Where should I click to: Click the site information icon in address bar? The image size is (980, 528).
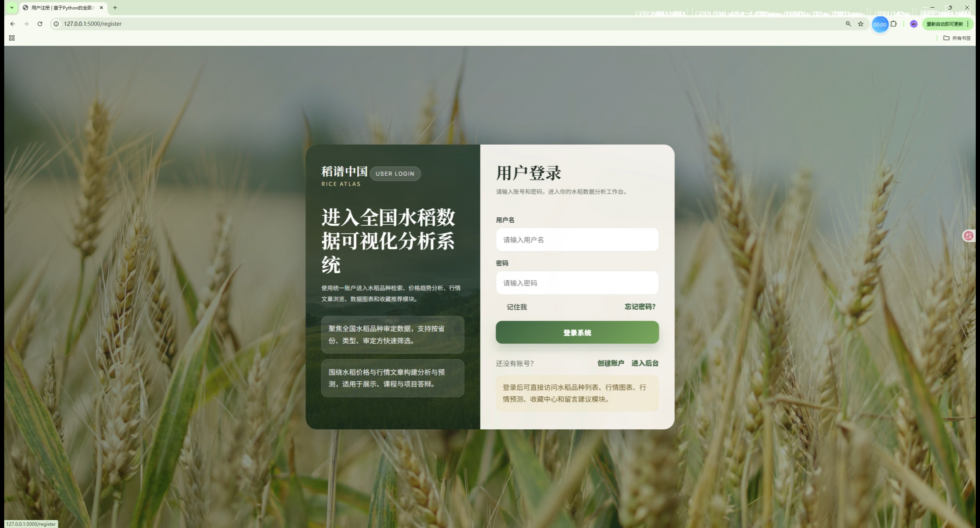pos(56,24)
